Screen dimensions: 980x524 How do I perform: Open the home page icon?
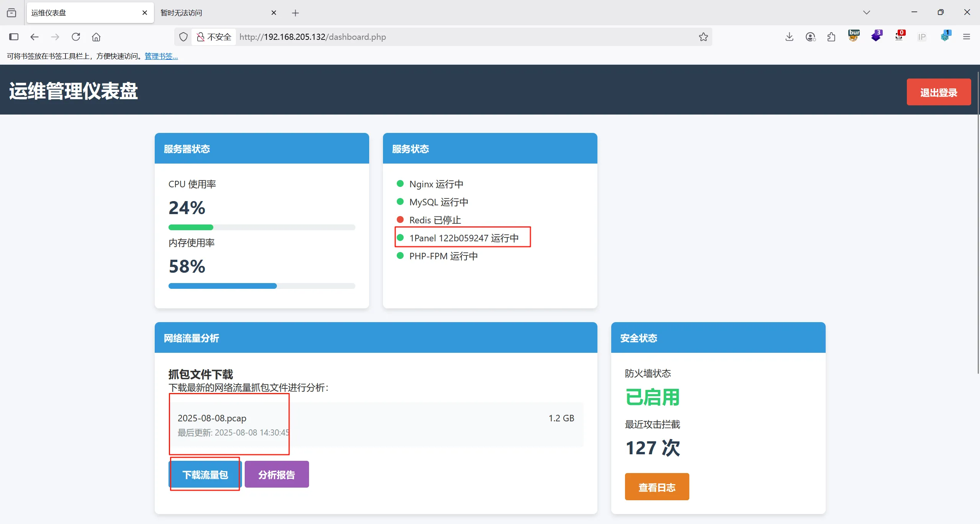pyautogui.click(x=96, y=37)
